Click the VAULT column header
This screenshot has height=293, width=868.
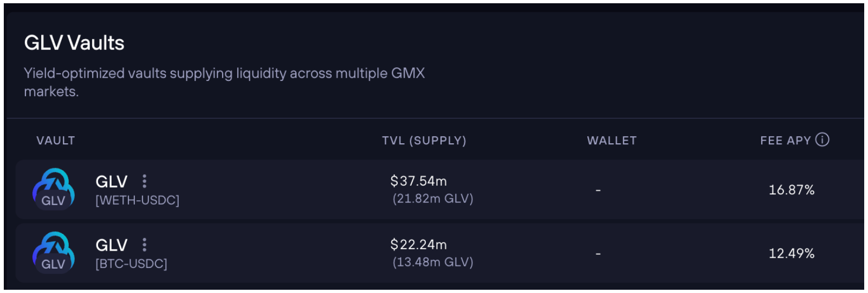[56, 141]
